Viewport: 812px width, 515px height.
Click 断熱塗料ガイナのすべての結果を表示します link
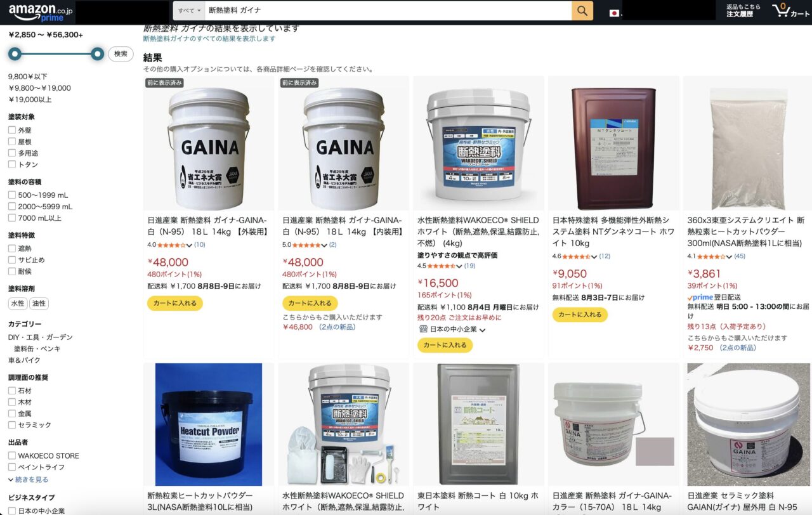tap(209, 39)
